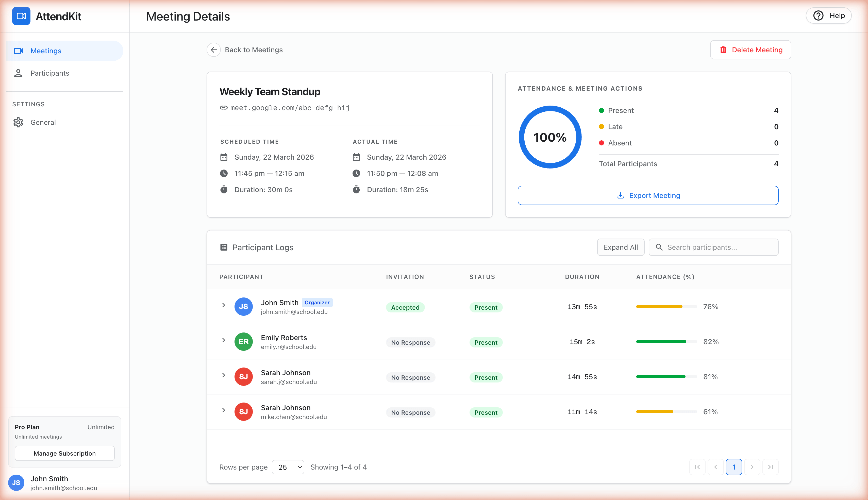Click the Export download arrow icon
This screenshot has width=868, height=500.
pyautogui.click(x=621, y=195)
